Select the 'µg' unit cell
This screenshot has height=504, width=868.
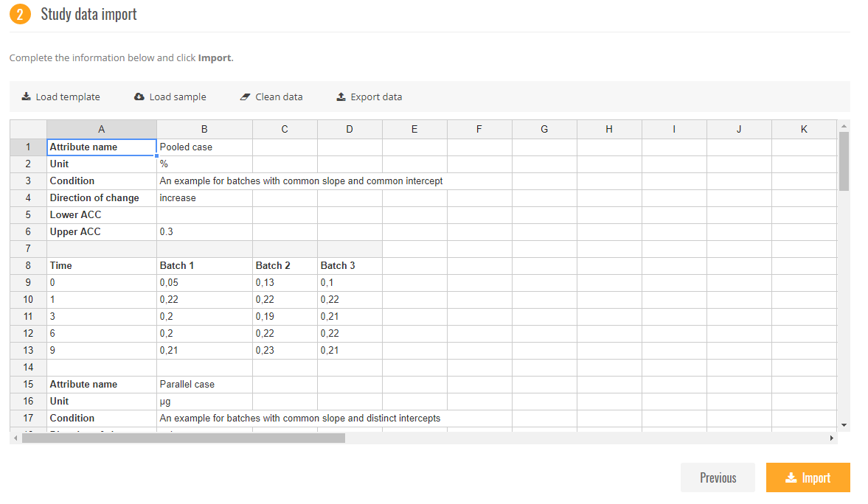[204, 401]
